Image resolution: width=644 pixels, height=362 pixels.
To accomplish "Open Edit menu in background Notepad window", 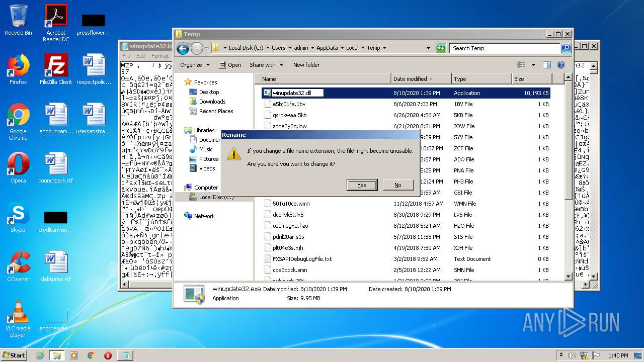I will (x=141, y=56).
